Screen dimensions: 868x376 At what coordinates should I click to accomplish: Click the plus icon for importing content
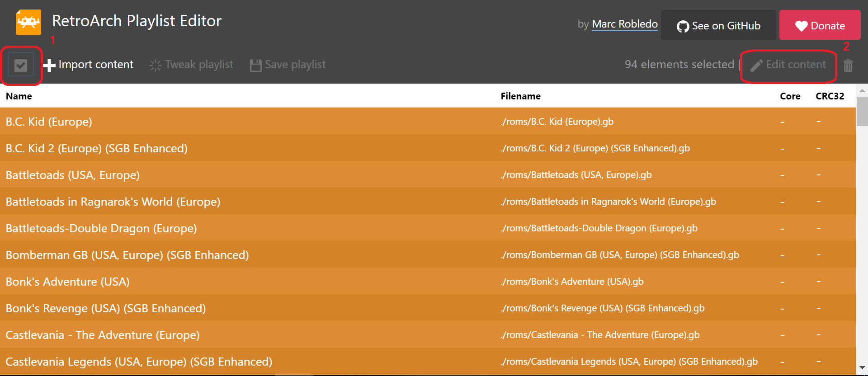49,66
